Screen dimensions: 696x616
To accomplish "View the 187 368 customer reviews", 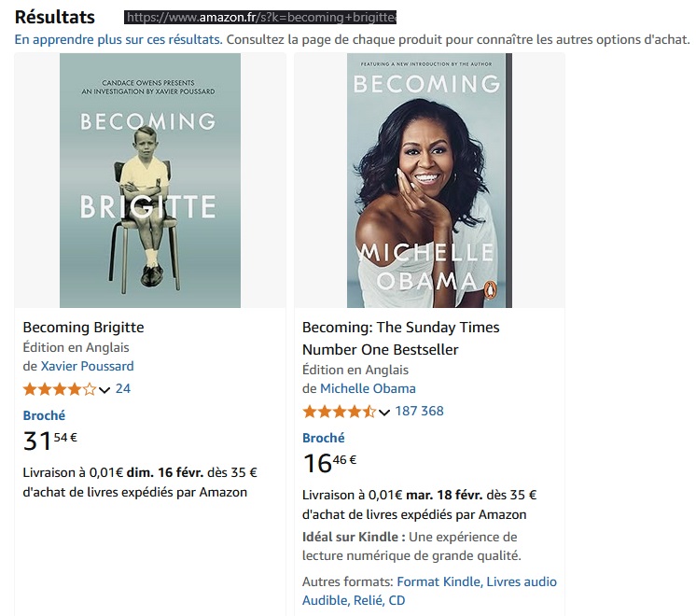I will [x=420, y=412].
